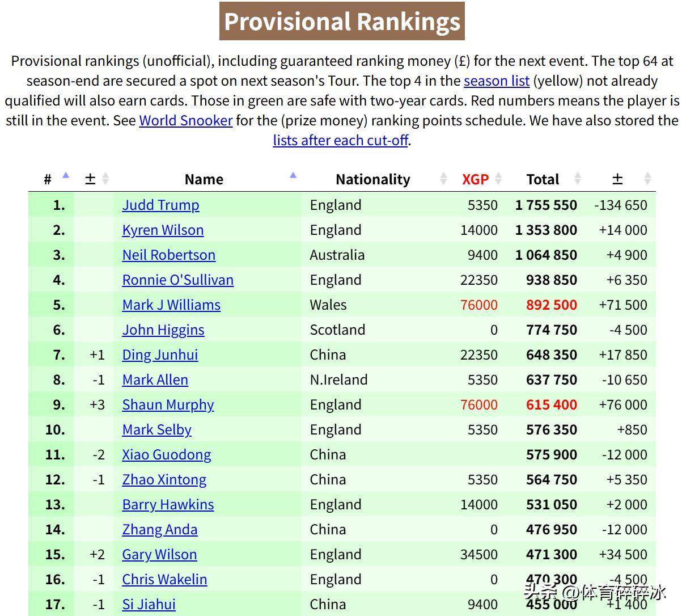Sort by XGP column arrows

coord(498,179)
